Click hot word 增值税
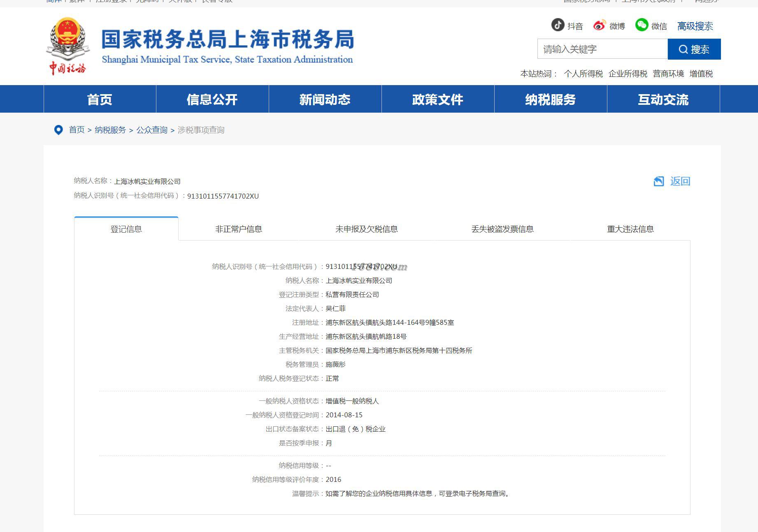Screen dimensions: 758x532 [x=701, y=74]
